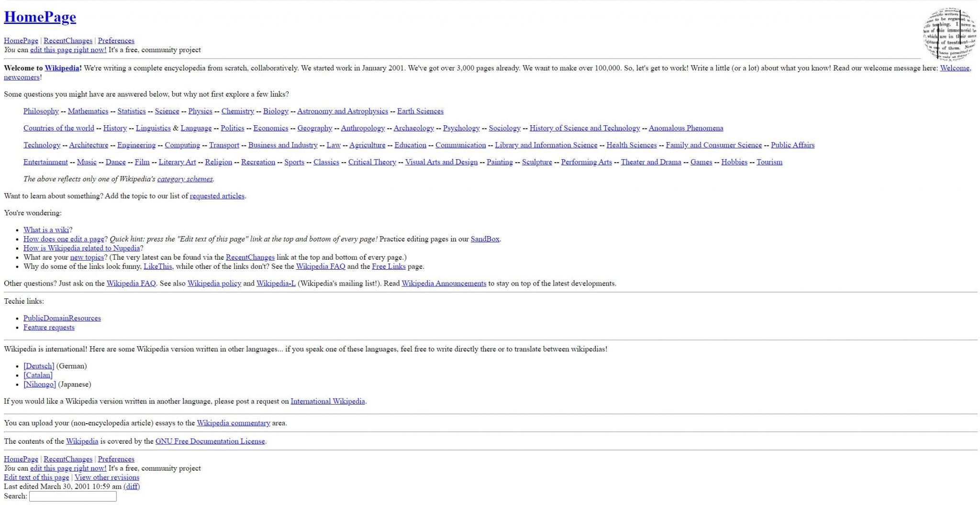980x505 pixels.
Task: Open the Computing link
Action: tap(182, 145)
